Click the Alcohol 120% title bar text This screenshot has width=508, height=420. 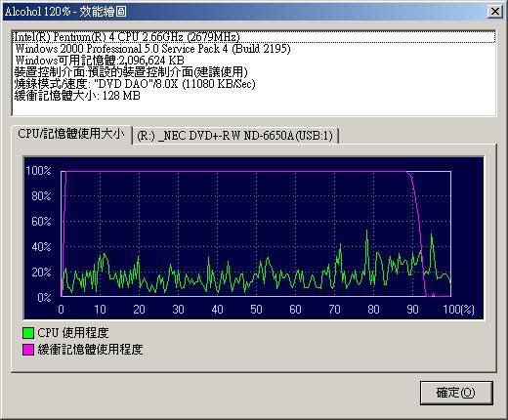click(x=65, y=12)
